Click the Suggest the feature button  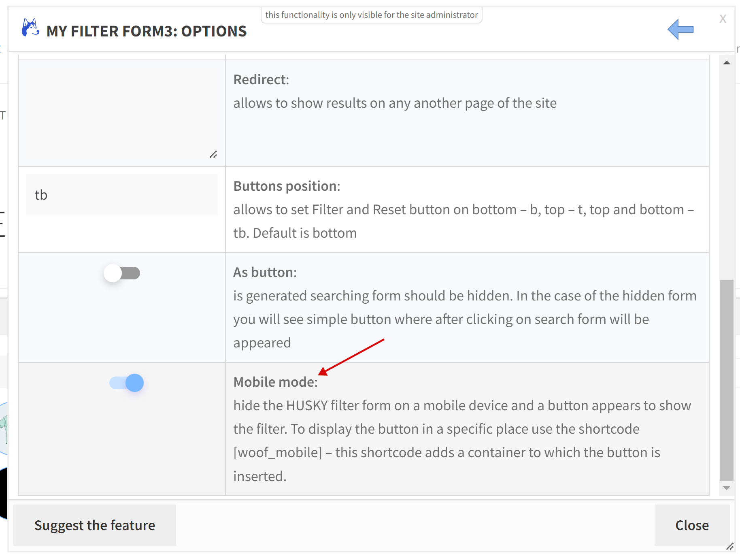[95, 525]
